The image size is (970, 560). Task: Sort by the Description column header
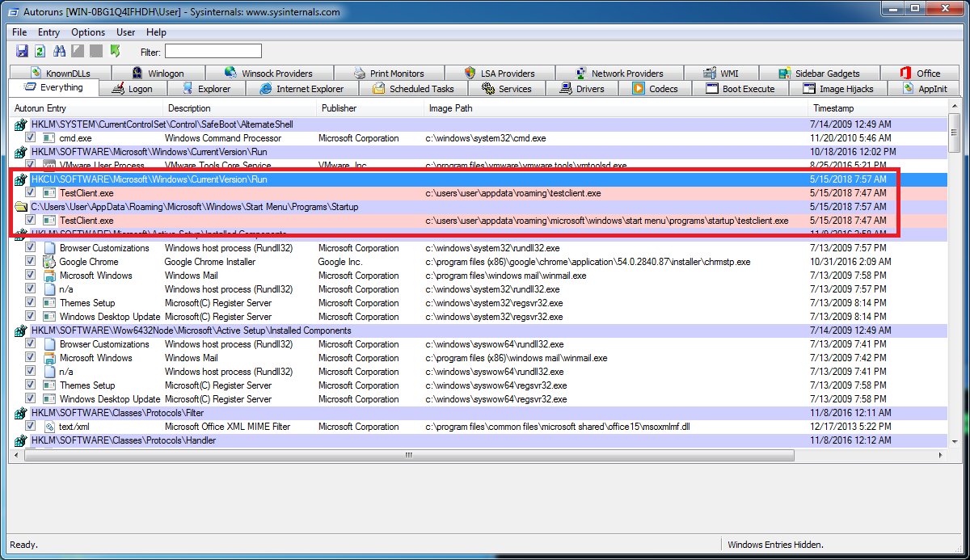(239, 108)
